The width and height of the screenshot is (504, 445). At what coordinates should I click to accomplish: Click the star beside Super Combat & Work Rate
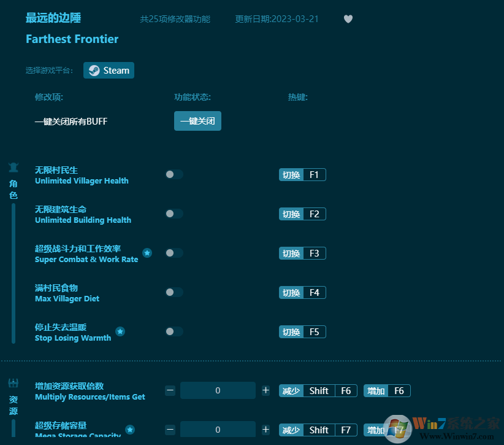point(147,252)
